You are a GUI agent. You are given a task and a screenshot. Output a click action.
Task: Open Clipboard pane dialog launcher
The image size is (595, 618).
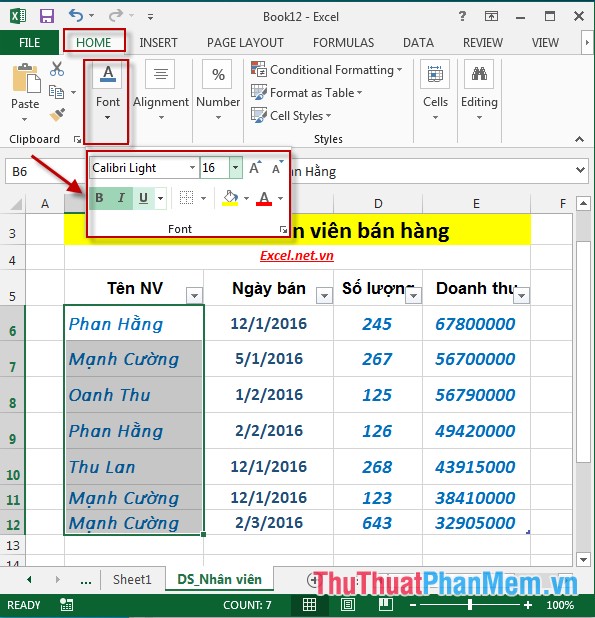coord(77,140)
